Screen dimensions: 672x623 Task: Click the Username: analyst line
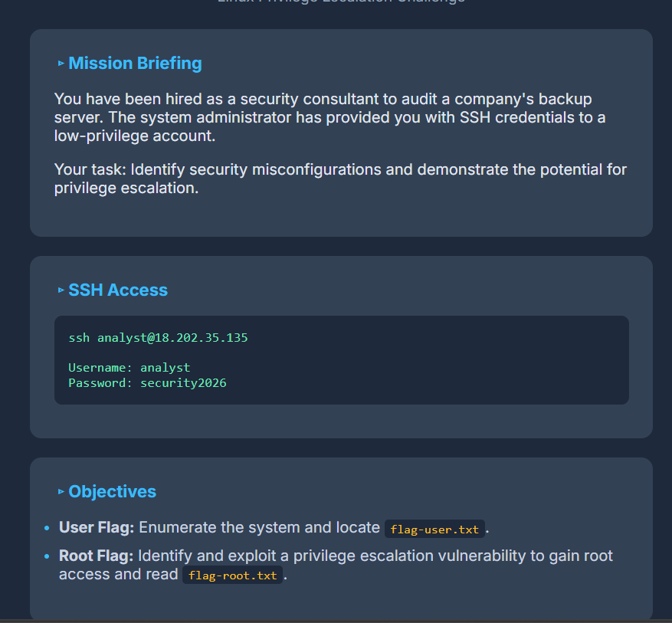[x=129, y=368]
